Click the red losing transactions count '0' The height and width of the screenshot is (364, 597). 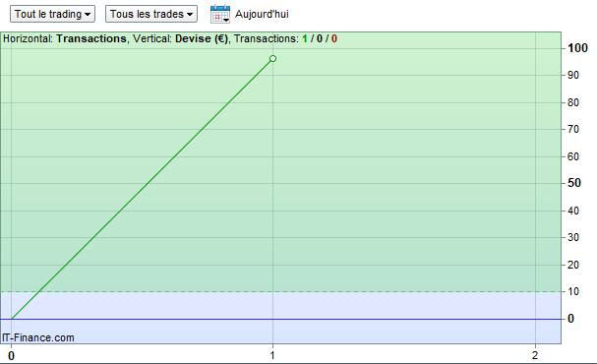334,38
